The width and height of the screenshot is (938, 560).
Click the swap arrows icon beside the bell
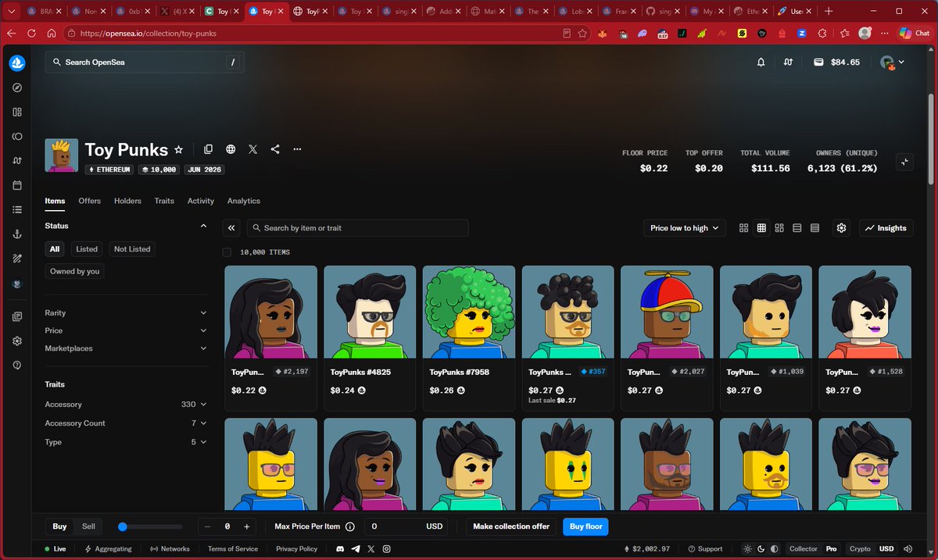tap(788, 62)
